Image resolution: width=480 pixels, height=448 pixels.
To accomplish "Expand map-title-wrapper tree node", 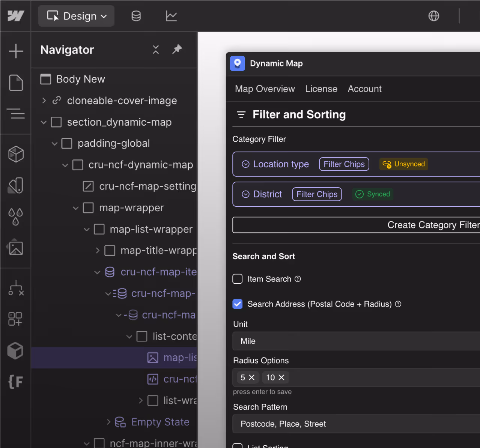I will pos(98,250).
